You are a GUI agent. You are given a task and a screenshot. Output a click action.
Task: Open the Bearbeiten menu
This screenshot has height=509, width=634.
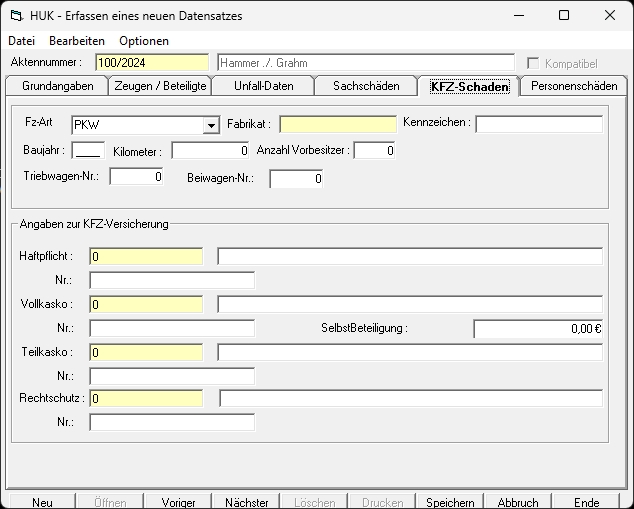77,41
